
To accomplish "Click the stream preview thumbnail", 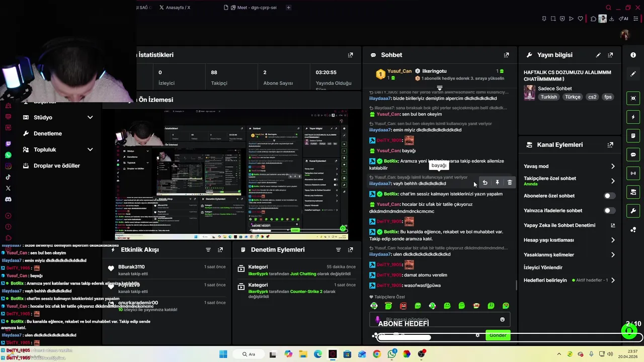I will pyautogui.click(x=231, y=174).
